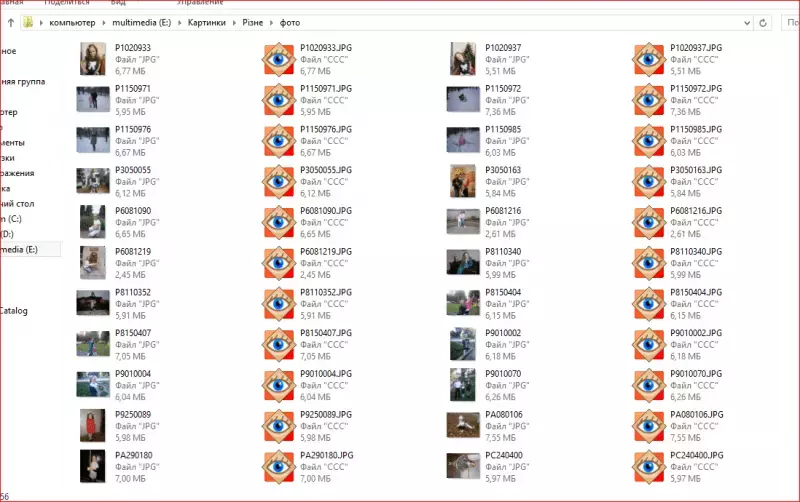This screenshot has width=800, height=502.
Task: Select the P6081090 JPG thumbnail
Action: tap(93, 222)
